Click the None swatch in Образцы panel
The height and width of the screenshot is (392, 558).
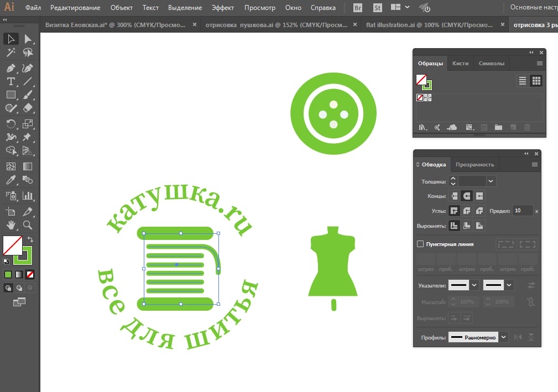click(420, 97)
